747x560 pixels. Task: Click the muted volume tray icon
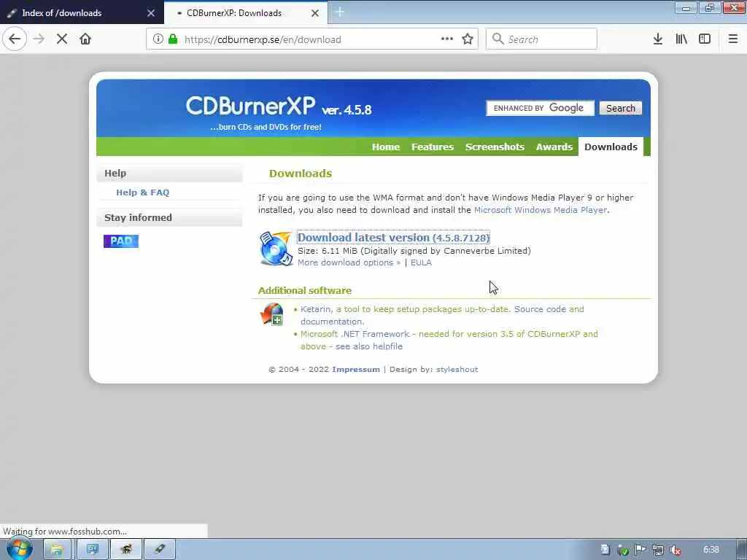675,550
